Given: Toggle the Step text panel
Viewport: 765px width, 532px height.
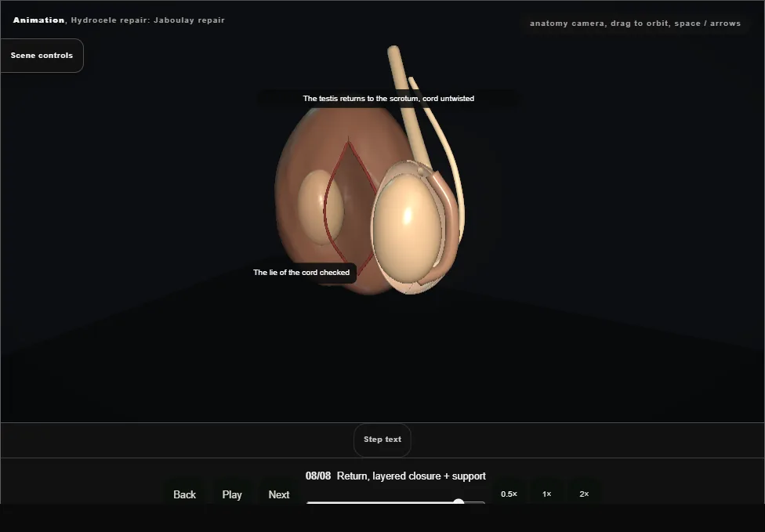Looking at the screenshot, I should [382, 440].
